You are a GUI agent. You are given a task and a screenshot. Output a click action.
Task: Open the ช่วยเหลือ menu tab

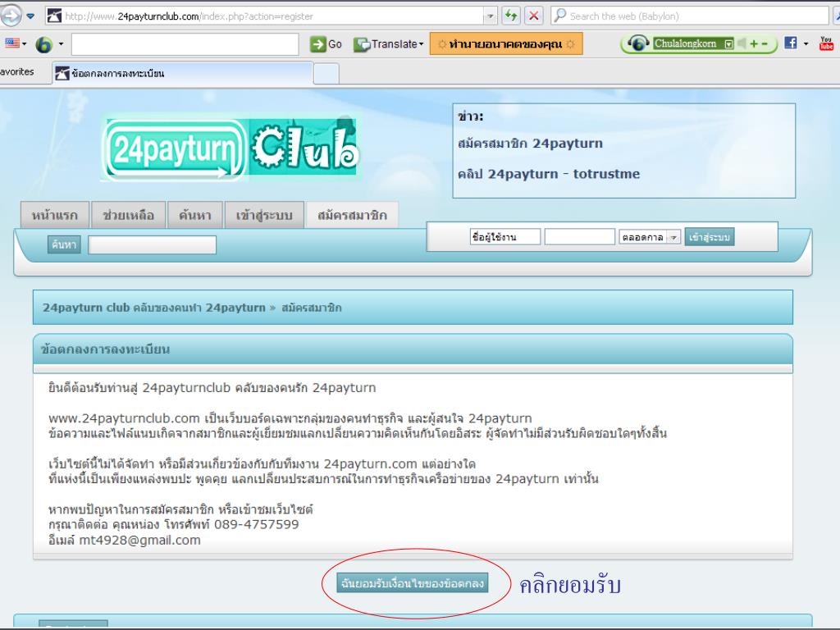[x=129, y=216]
